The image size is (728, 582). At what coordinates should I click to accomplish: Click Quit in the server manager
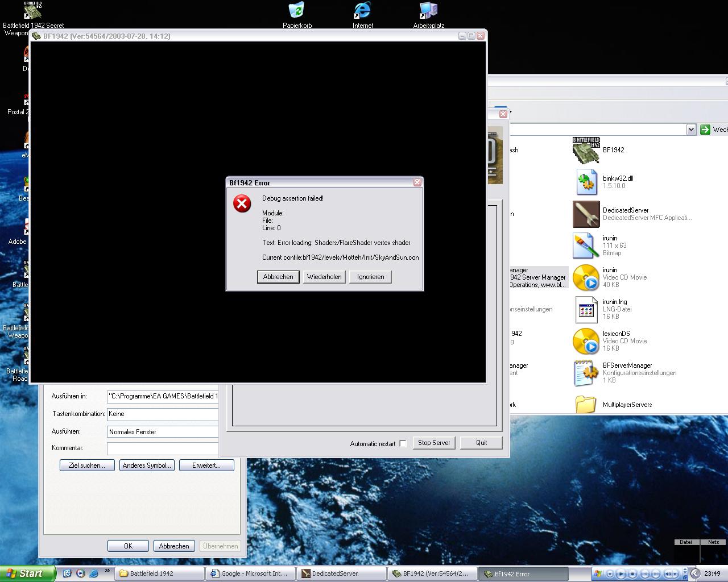click(481, 443)
